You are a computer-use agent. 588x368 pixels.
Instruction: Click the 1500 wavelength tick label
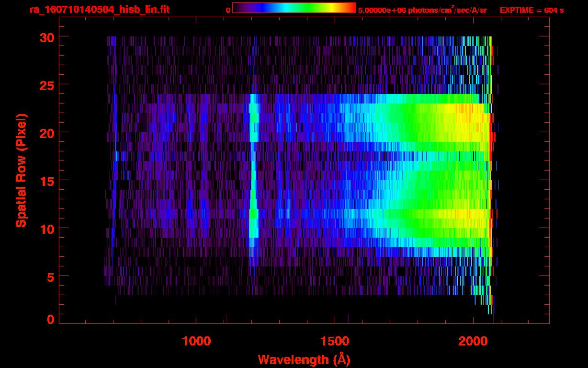(x=334, y=341)
